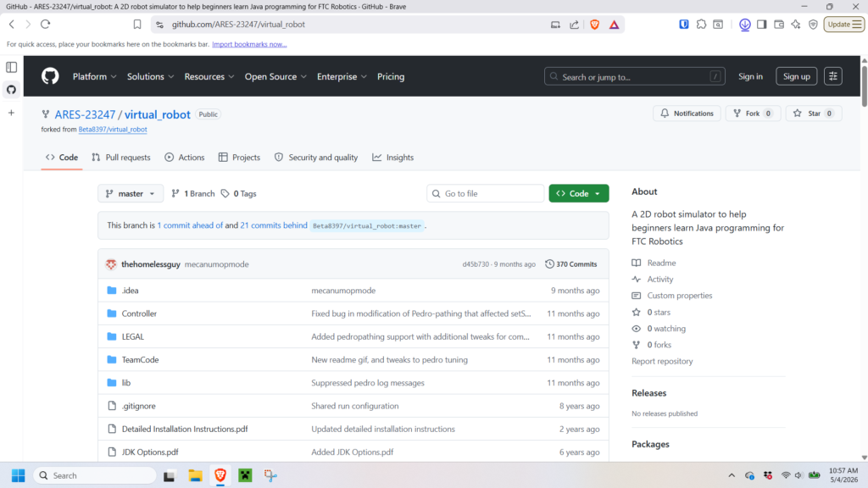Open the Brave wallet icon in toolbar
This screenshot has width=868, height=488.
(779, 25)
